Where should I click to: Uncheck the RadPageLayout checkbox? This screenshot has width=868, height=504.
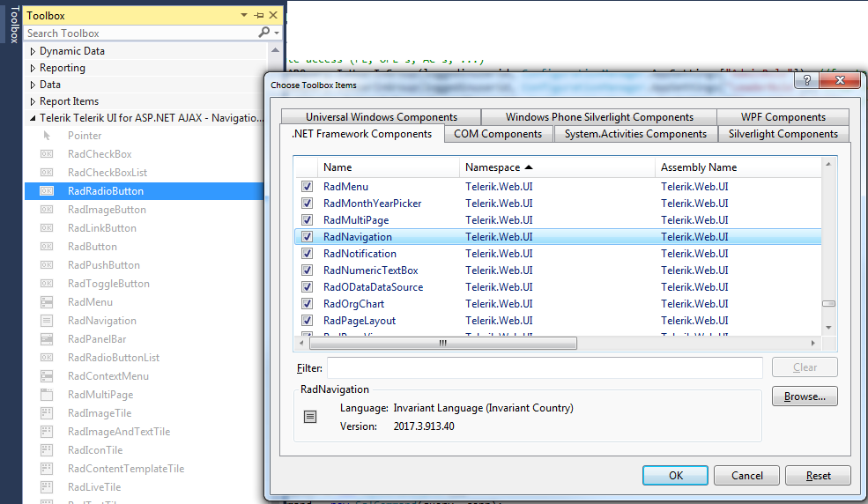pyautogui.click(x=307, y=321)
